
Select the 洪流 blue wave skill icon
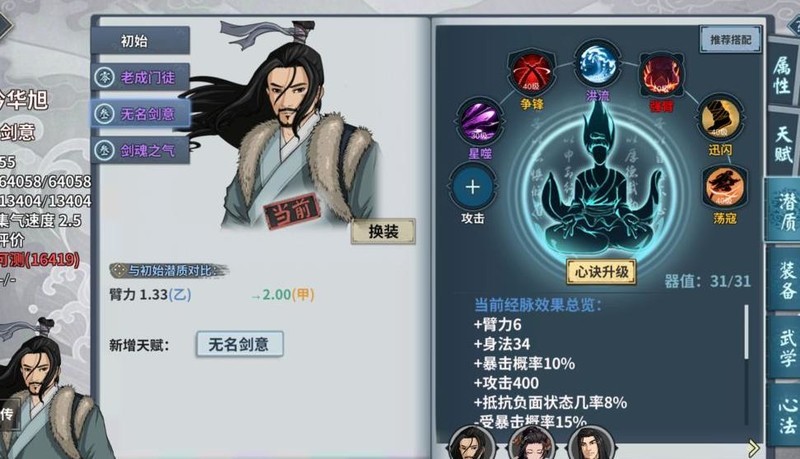point(597,64)
